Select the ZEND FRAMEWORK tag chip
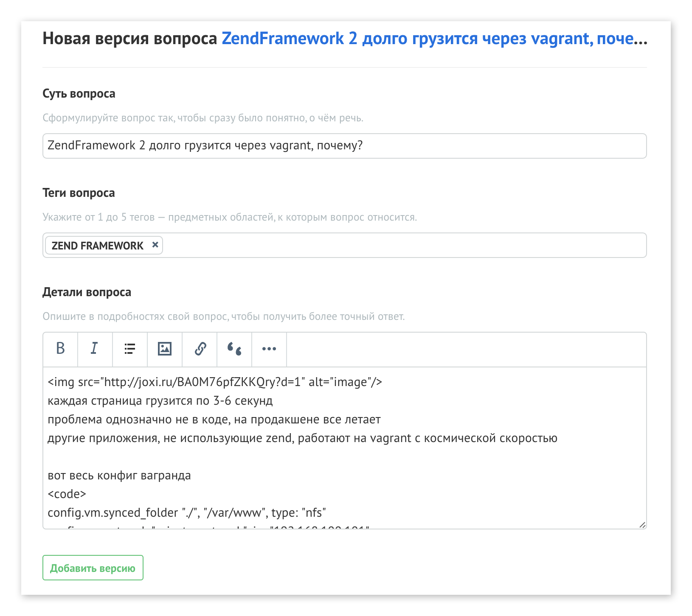This screenshot has width=692, height=616. 98,245
